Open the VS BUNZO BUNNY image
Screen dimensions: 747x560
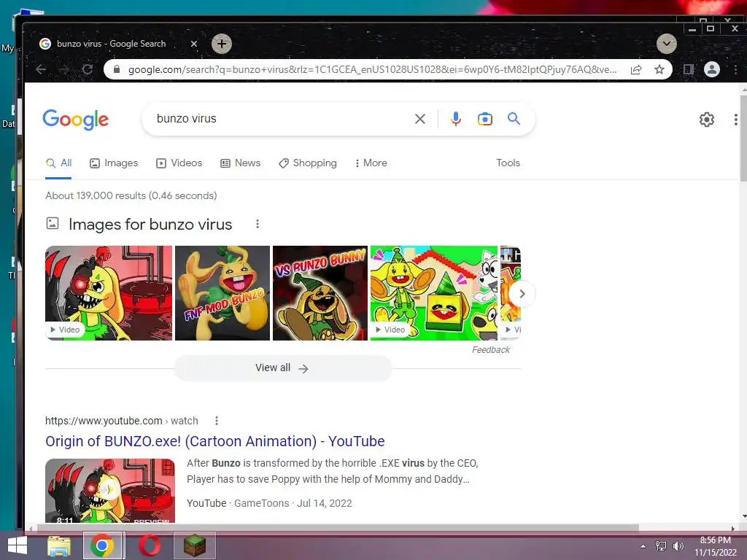(320, 293)
